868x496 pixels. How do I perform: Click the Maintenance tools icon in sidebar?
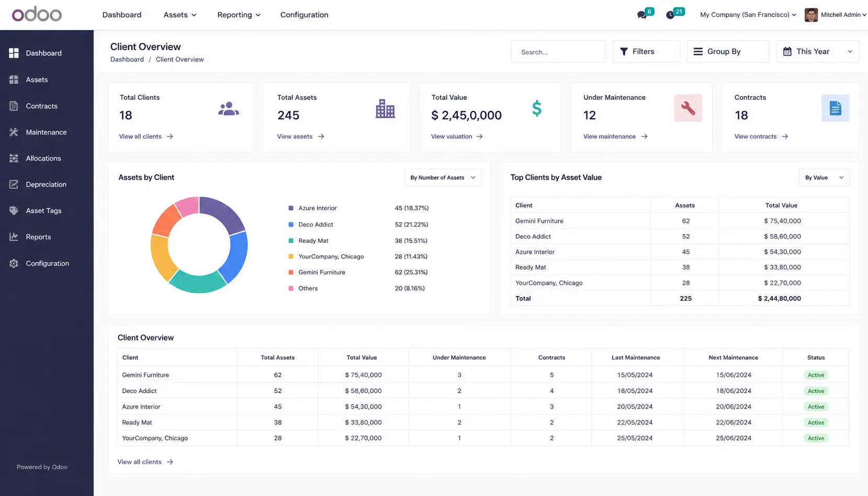tap(14, 132)
